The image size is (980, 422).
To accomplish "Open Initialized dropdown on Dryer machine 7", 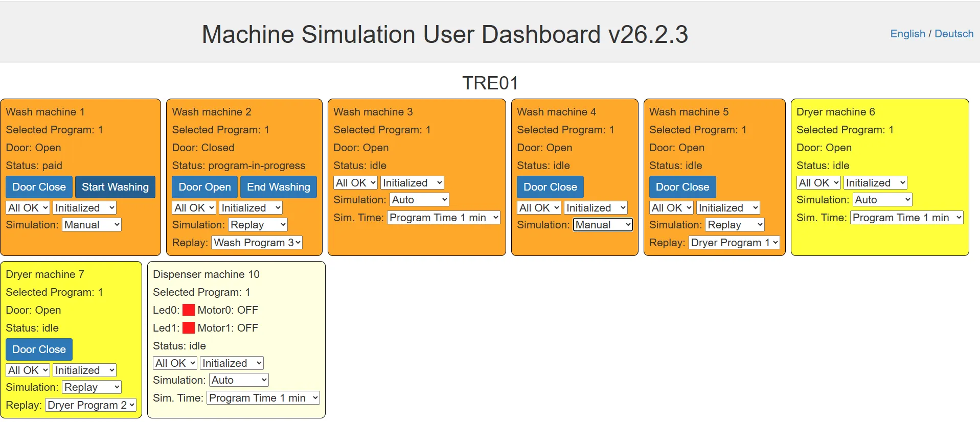I will click(x=85, y=370).
